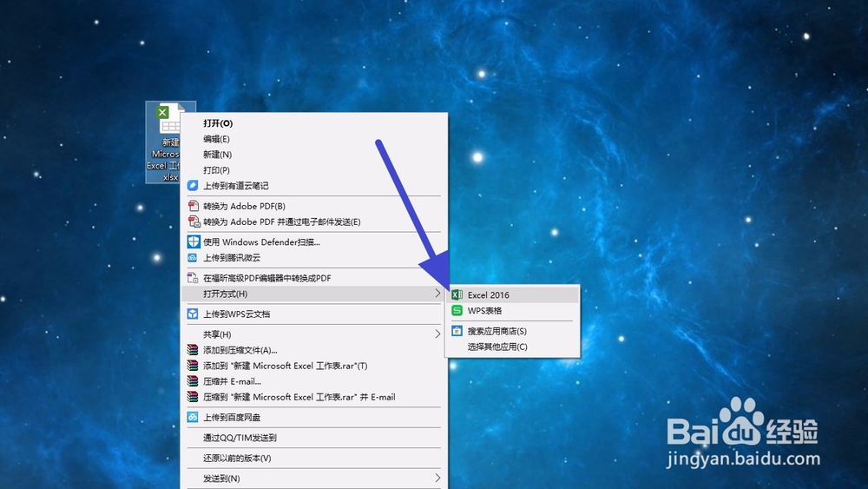Click the Adobe PDF email icon
The image size is (868, 489).
pyautogui.click(x=194, y=221)
